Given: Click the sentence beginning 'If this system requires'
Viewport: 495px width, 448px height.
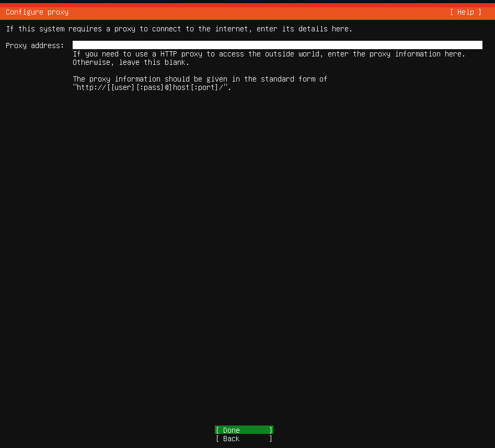Looking at the screenshot, I should pyautogui.click(x=179, y=29).
